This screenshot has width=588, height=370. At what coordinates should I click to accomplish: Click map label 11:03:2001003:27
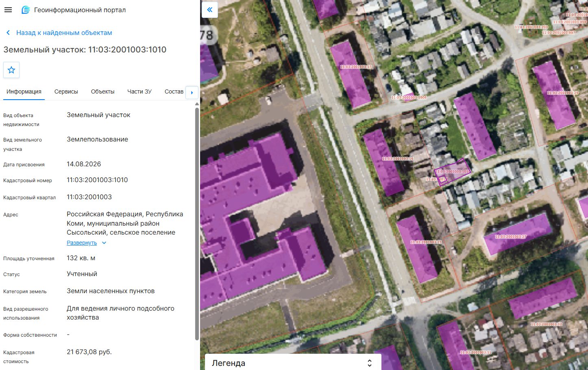511,236
